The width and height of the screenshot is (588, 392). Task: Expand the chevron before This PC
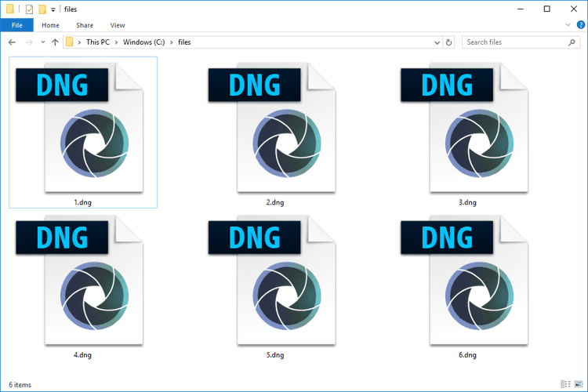[x=79, y=42]
